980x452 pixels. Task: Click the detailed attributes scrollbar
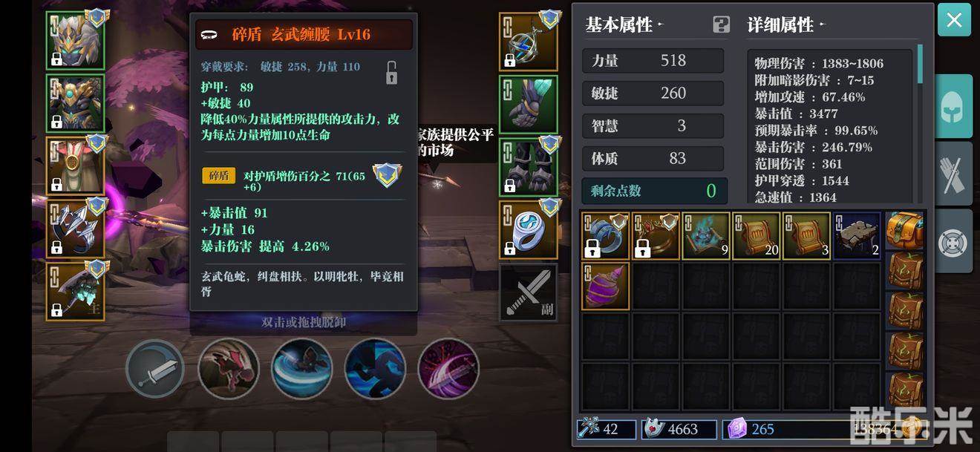pyautogui.click(x=920, y=63)
